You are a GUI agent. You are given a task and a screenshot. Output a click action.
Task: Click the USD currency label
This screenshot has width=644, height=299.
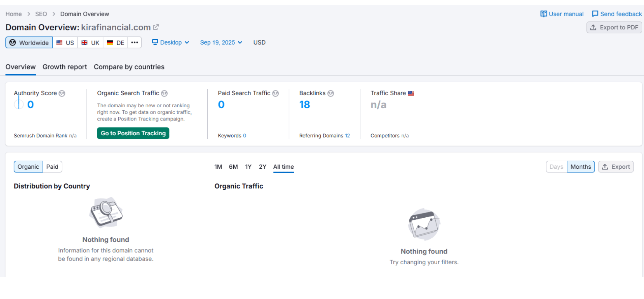click(x=259, y=43)
